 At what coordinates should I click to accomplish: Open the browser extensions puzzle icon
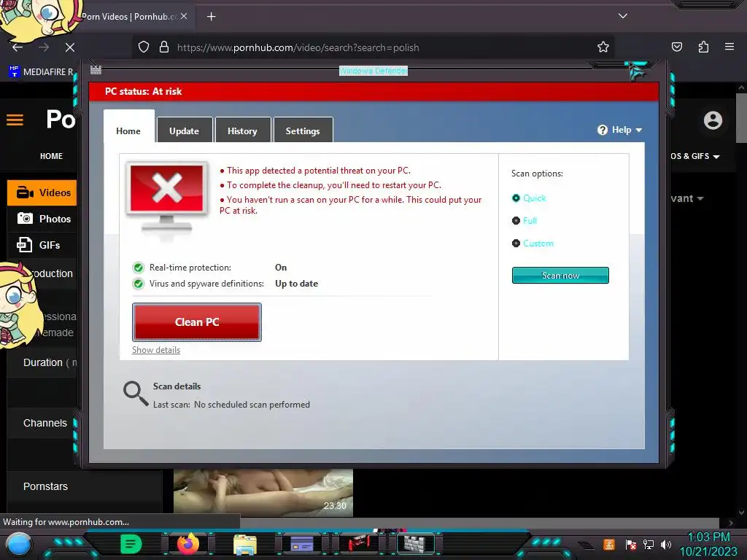point(703,47)
